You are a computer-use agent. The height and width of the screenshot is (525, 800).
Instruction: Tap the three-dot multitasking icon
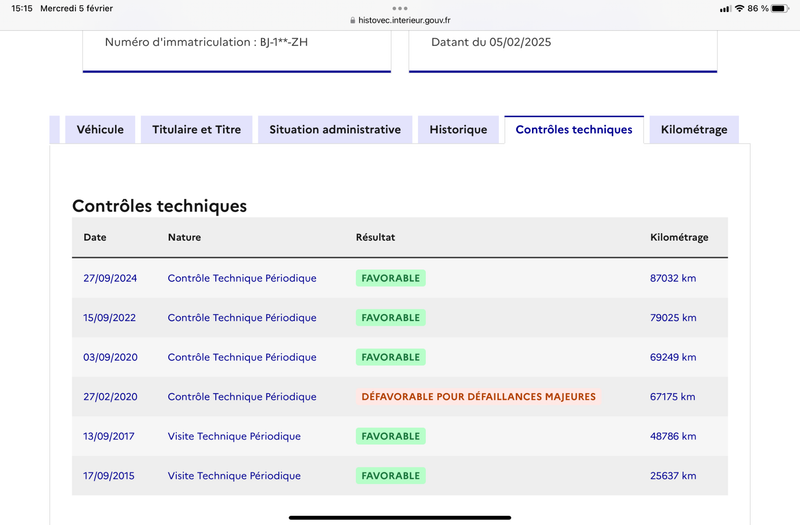tap(399, 8)
